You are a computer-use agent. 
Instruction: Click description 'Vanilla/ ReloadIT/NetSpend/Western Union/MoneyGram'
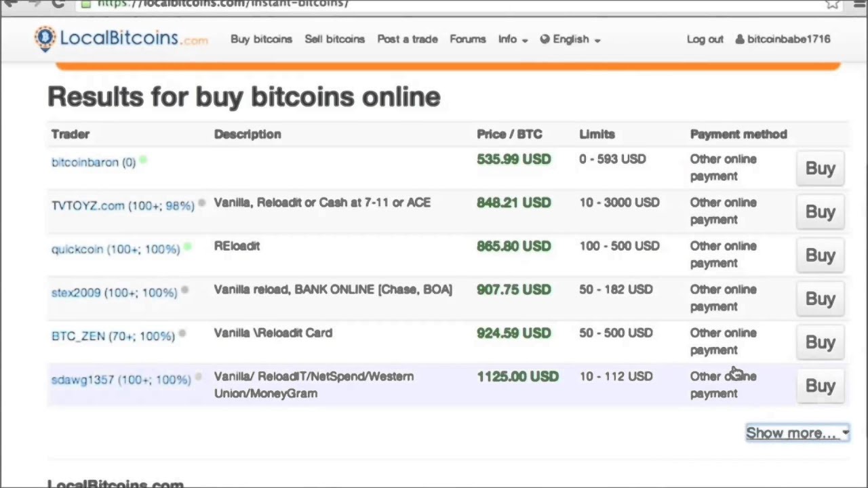(x=314, y=385)
